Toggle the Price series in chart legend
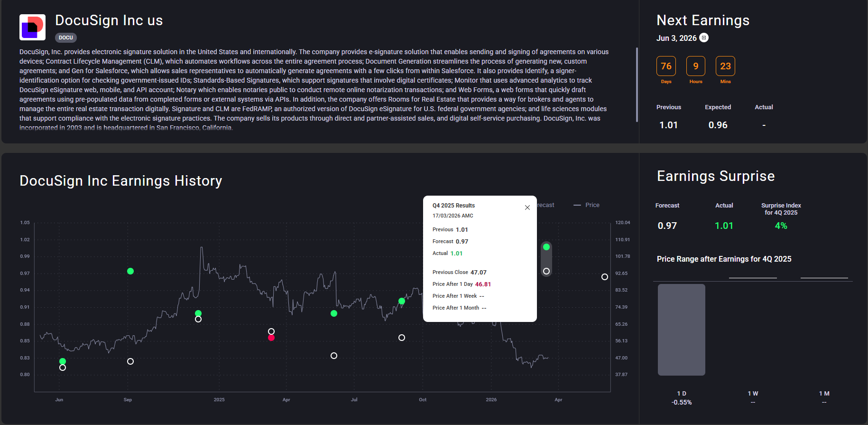 [587, 205]
